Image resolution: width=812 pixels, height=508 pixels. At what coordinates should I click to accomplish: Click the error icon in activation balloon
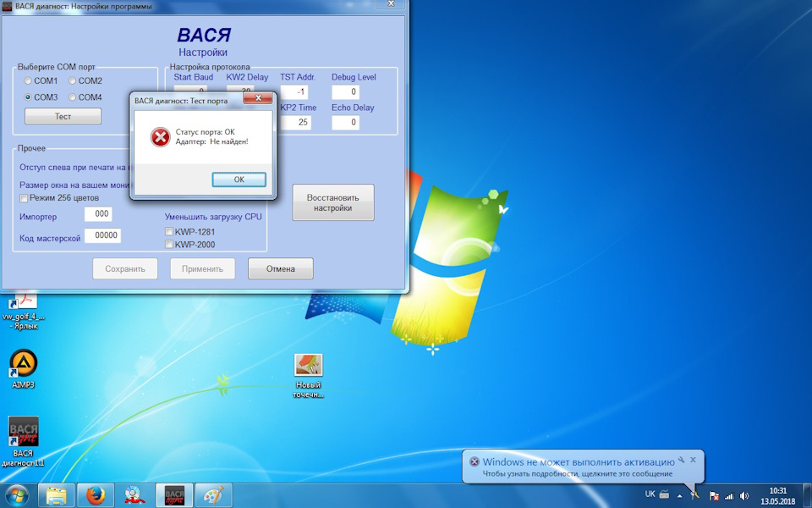coord(474,461)
